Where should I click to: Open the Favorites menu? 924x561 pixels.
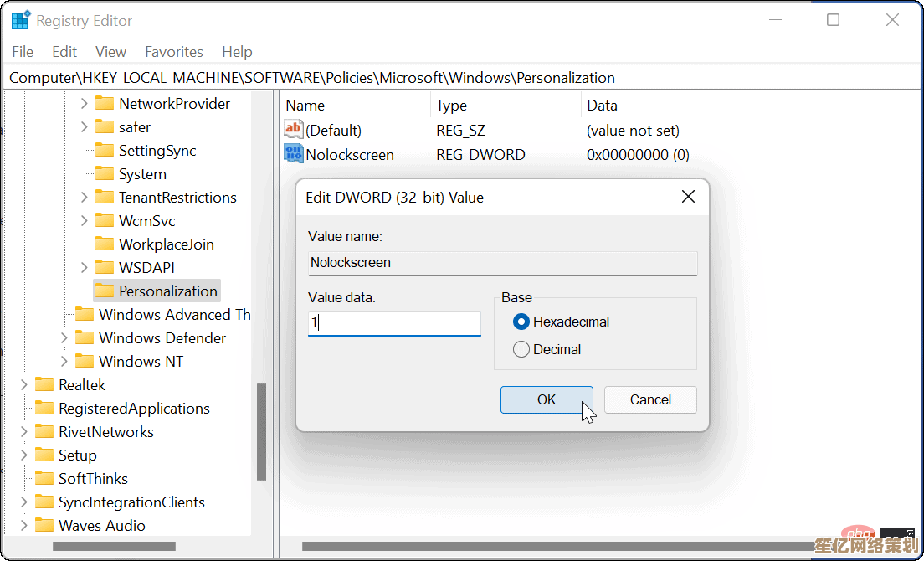(x=174, y=52)
